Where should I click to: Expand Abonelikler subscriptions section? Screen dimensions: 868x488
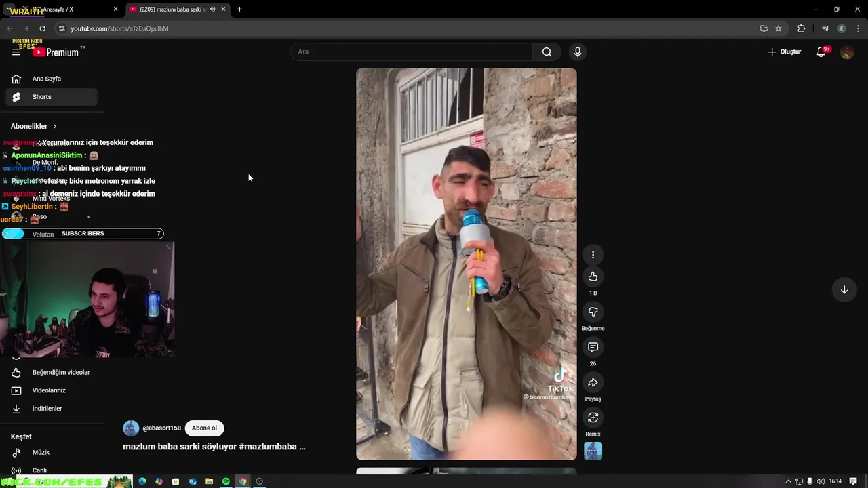pos(34,126)
